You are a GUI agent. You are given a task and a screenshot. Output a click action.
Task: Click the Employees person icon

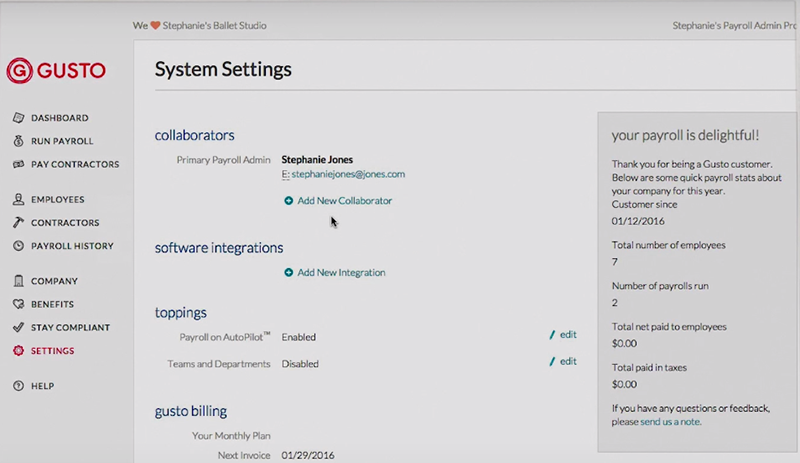click(x=18, y=200)
